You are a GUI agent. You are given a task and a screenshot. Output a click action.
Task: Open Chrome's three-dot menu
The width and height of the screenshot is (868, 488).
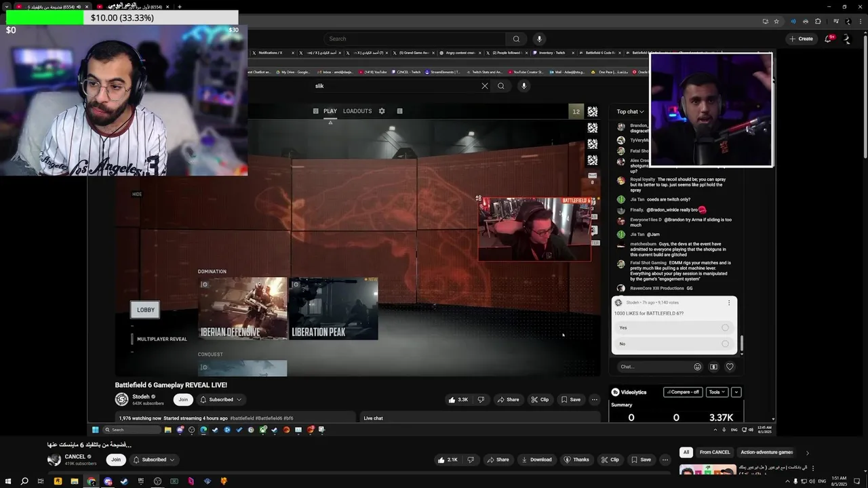(x=860, y=21)
